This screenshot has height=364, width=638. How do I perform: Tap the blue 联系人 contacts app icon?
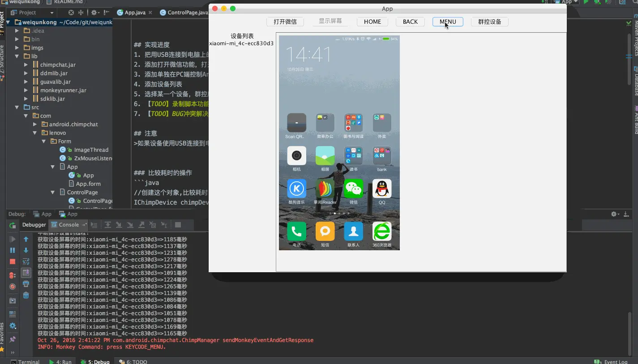[x=353, y=231]
